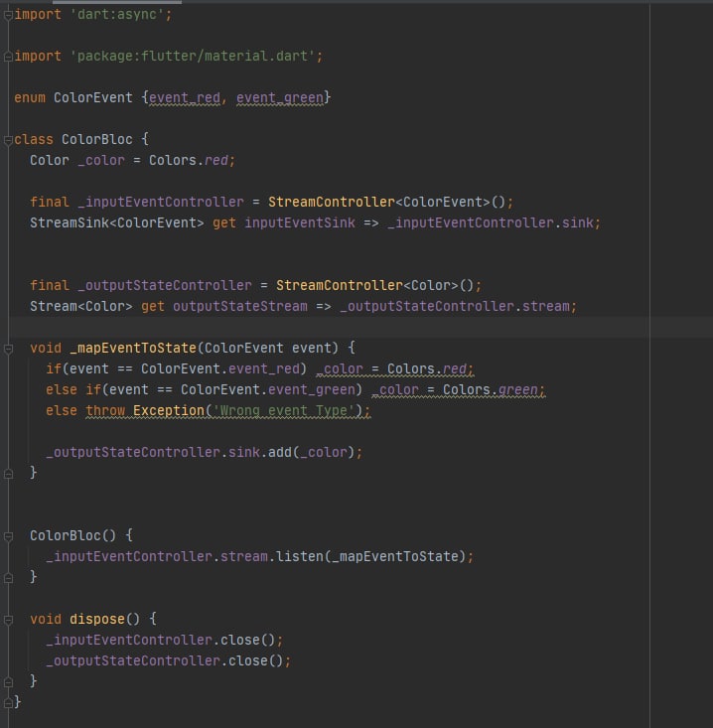
Task: Click _outputStateController.close() statement
Action: 169,660
